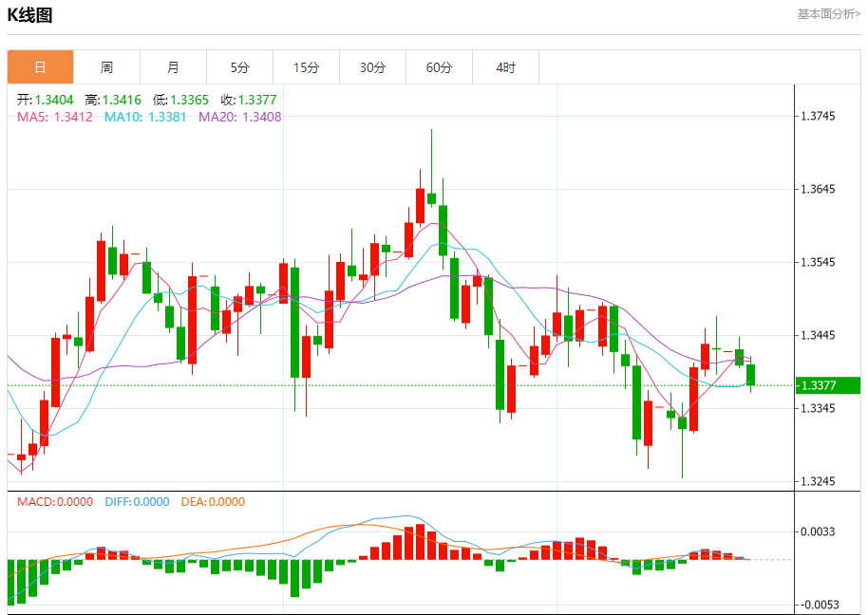Choose the 30分 chart tab
The width and height of the screenshot is (868, 615).
(x=372, y=67)
